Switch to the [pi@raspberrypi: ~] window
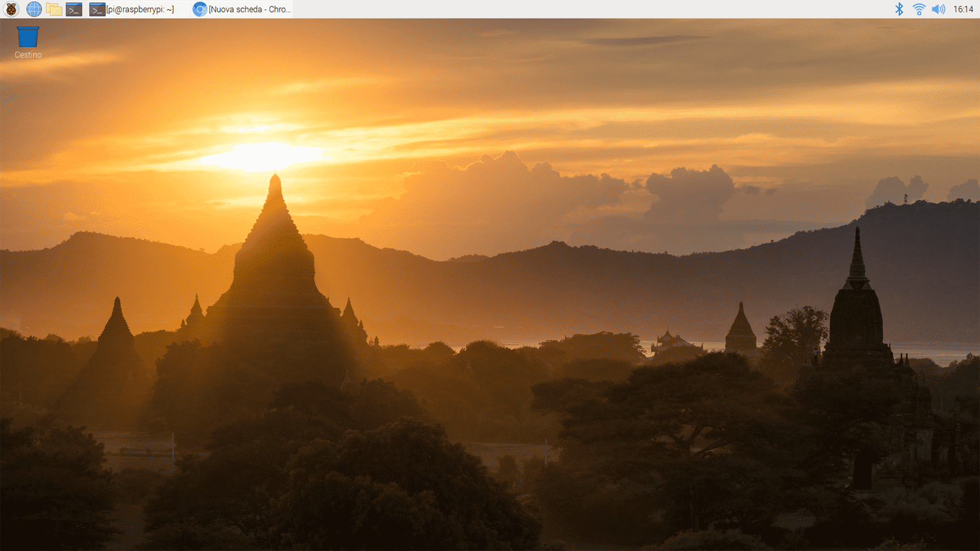This screenshot has height=551, width=980. click(x=140, y=9)
